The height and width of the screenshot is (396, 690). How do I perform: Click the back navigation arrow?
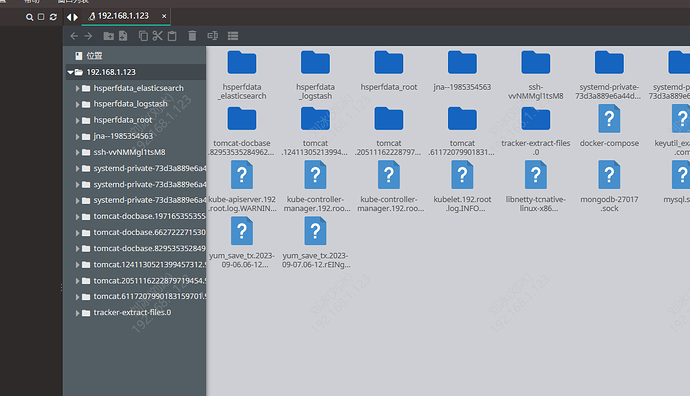click(74, 36)
